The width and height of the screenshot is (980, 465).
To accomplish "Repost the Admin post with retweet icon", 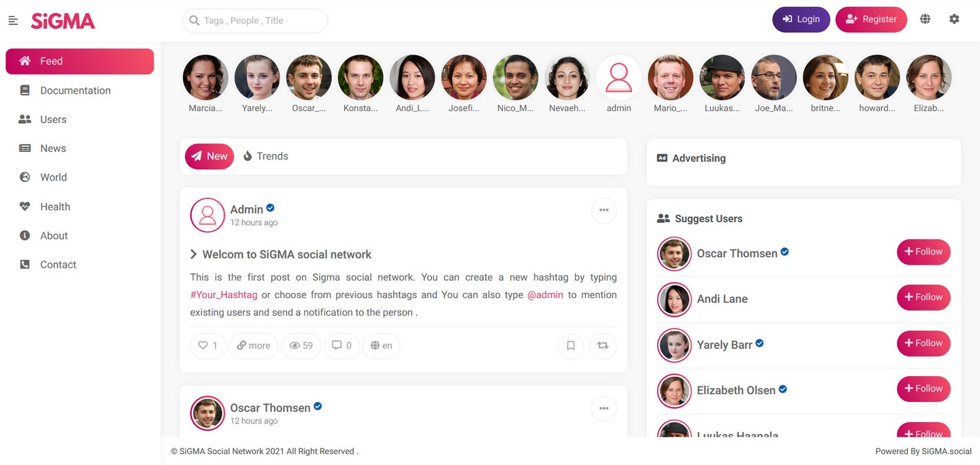I will click(x=603, y=346).
